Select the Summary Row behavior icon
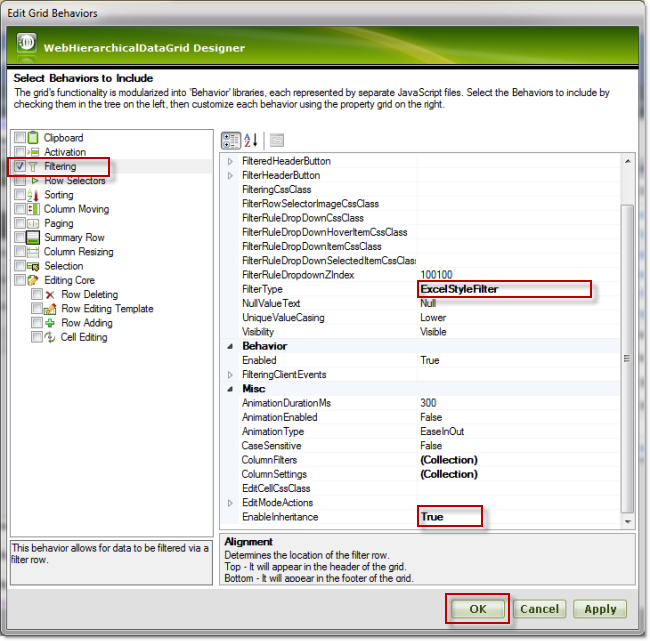 click(x=33, y=238)
